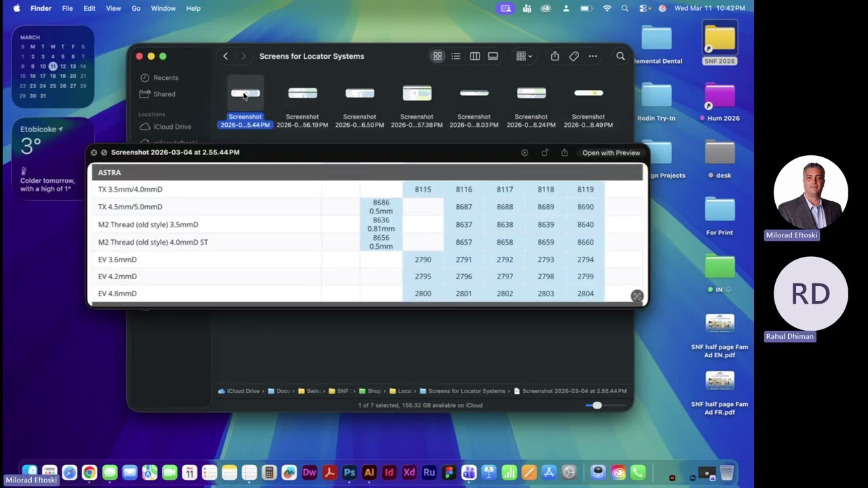Viewport: 868px width, 488px height.
Task: Click the Wi-Fi menu bar icon
Action: tap(607, 8)
